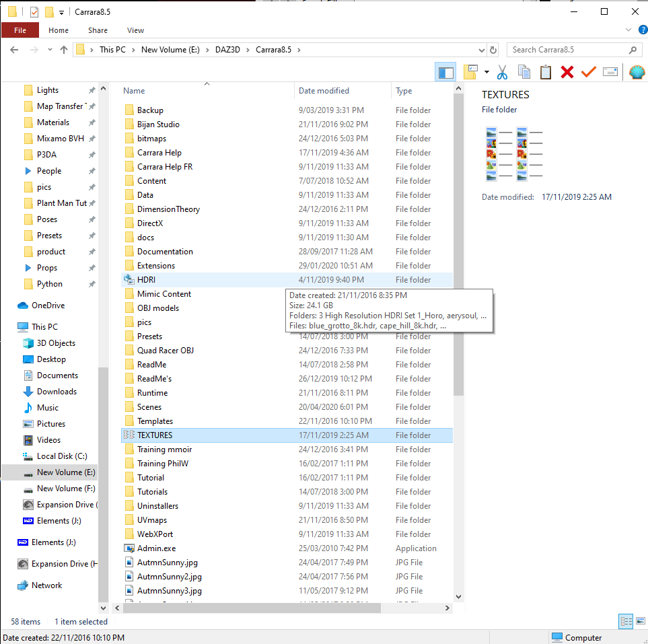Open Help via the blue question icon
The image size is (648, 644).
643,30
